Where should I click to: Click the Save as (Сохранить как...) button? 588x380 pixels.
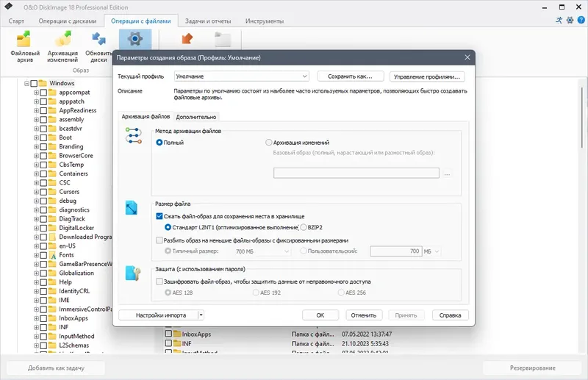[351, 76]
